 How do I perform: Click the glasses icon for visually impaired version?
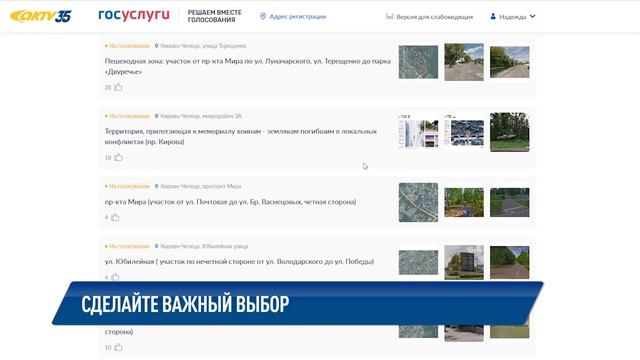point(389,17)
